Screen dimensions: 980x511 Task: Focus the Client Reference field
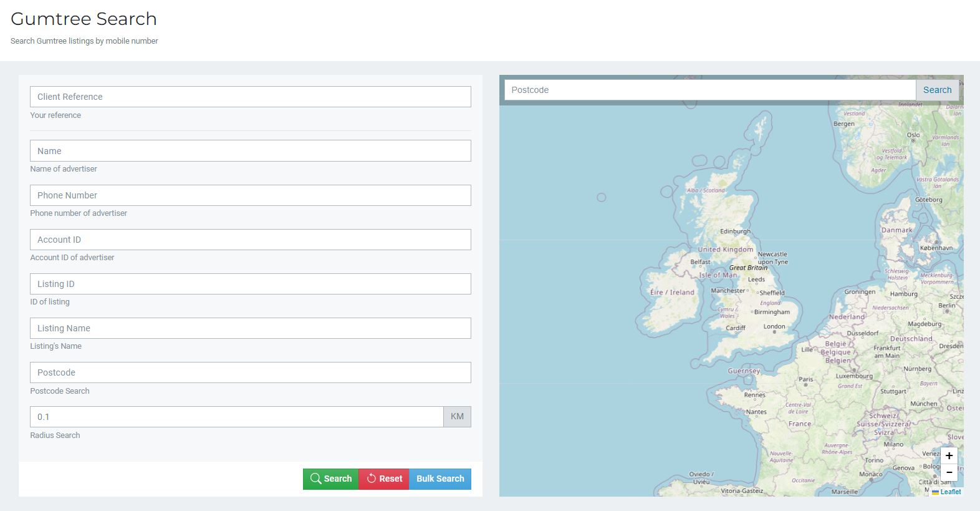pos(251,97)
